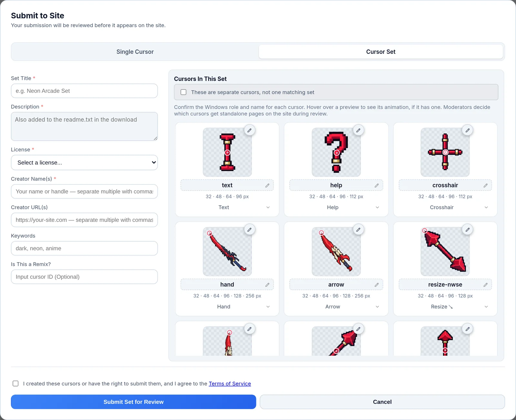Edit image of the arrow cursor preview
The height and width of the screenshot is (420, 516).
point(358,230)
